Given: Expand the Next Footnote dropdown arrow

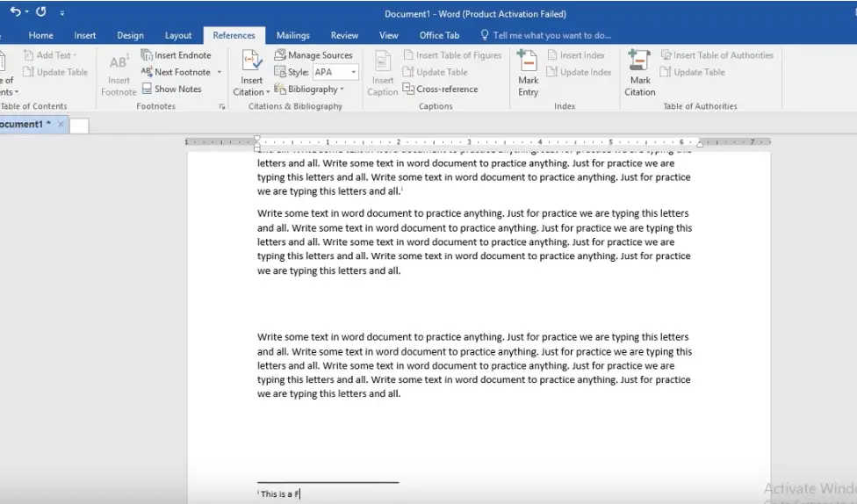Looking at the screenshot, I should (220, 72).
